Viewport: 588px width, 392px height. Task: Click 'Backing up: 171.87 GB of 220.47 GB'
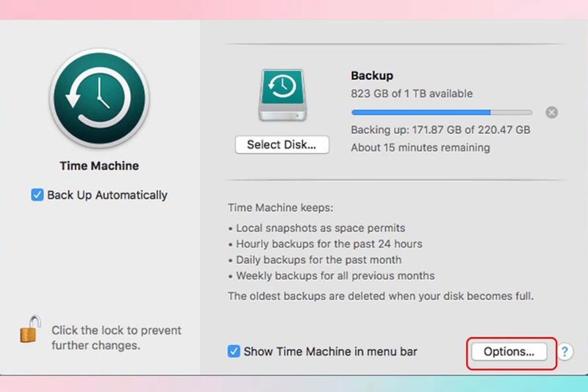[440, 129]
